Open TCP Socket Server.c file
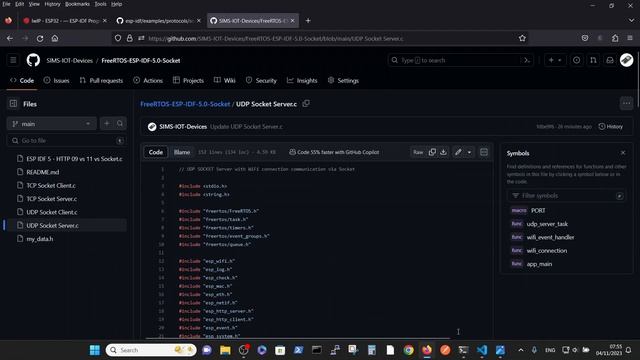This screenshot has height=360, width=640. point(51,199)
